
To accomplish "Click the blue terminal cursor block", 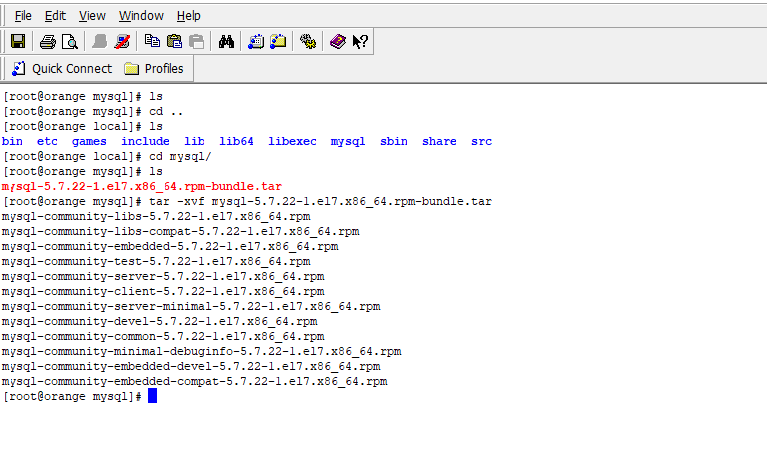I will pyautogui.click(x=153, y=396).
